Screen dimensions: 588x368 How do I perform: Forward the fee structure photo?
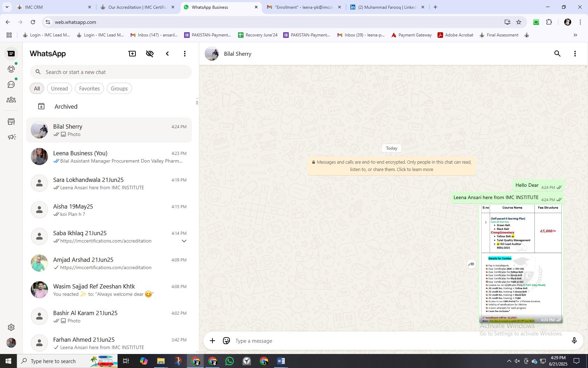point(471,264)
